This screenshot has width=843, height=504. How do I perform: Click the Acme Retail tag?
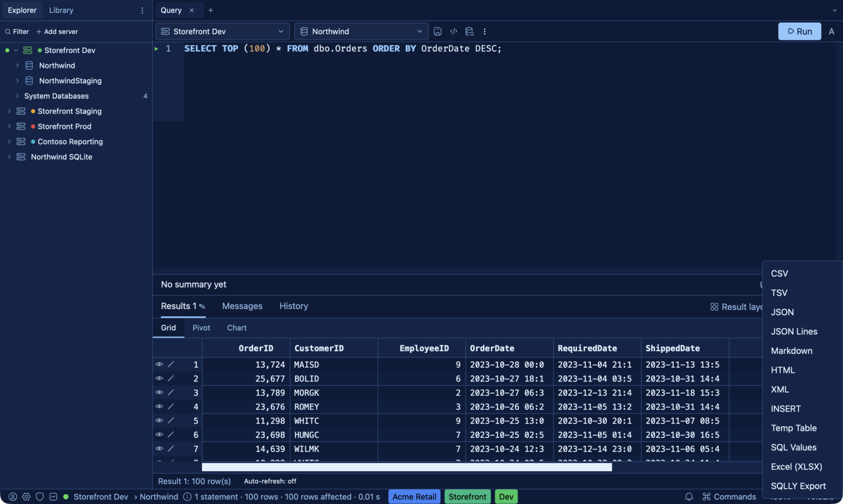click(x=414, y=497)
